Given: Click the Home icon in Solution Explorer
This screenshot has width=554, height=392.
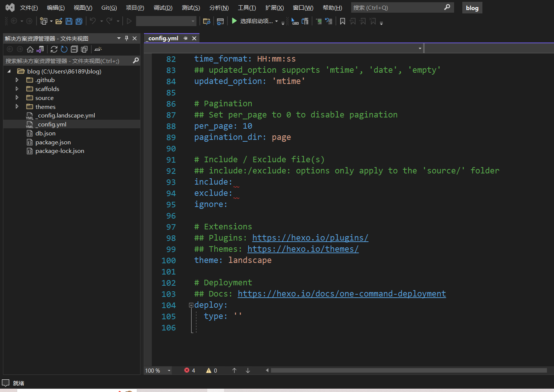Looking at the screenshot, I should point(30,49).
